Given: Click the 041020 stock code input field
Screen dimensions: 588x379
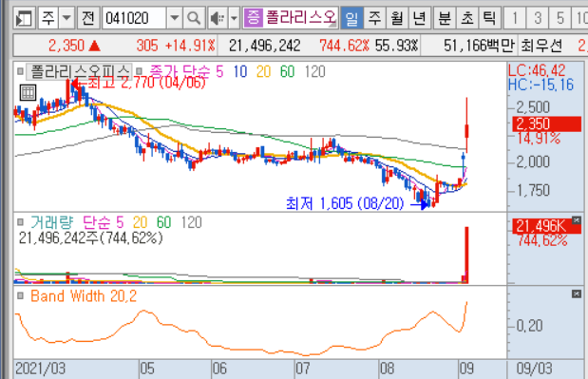Looking at the screenshot, I should coord(134,18).
